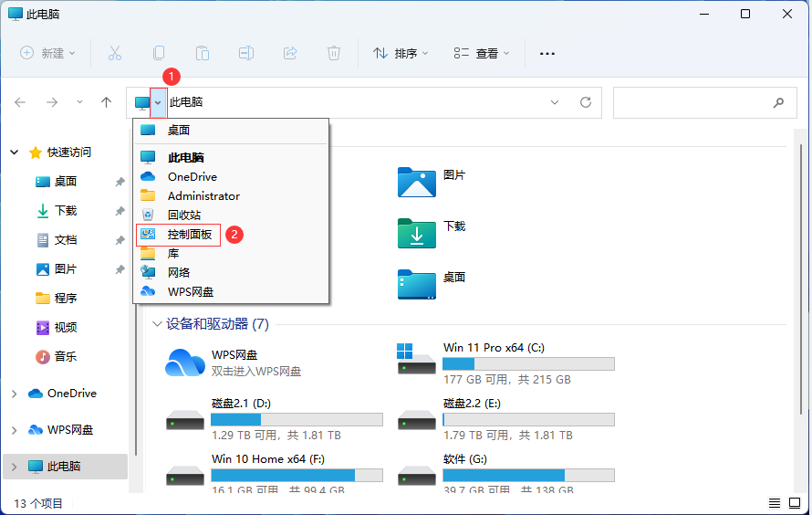The width and height of the screenshot is (812, 515).
Task: Go up one level with up arrow
Action: click(106, 102)
